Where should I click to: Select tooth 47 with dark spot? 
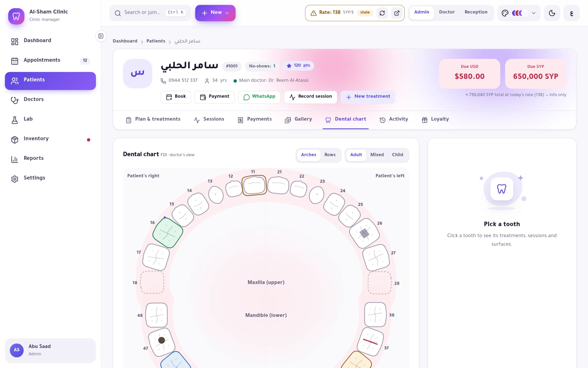[x=161, y=342]
